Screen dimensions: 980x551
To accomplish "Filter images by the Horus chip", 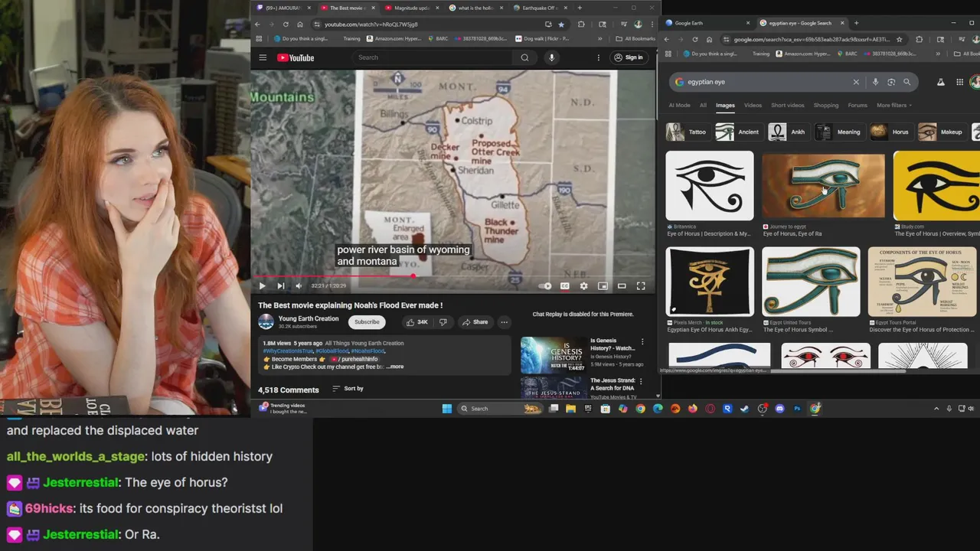I will tap(890, 132).
